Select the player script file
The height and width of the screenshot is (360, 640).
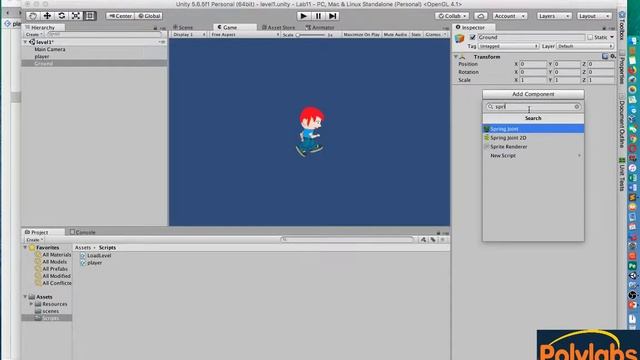tap(91, 263)
